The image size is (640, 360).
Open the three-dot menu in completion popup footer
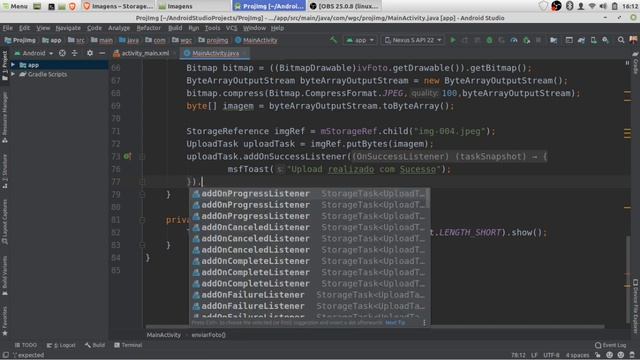(x=424, y=322)
